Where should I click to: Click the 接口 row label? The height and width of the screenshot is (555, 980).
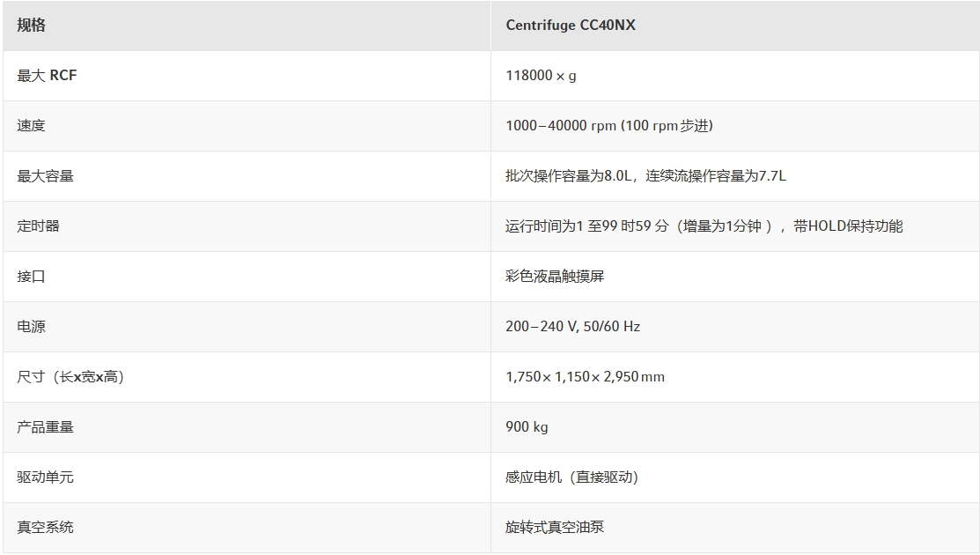click(32, 277)
